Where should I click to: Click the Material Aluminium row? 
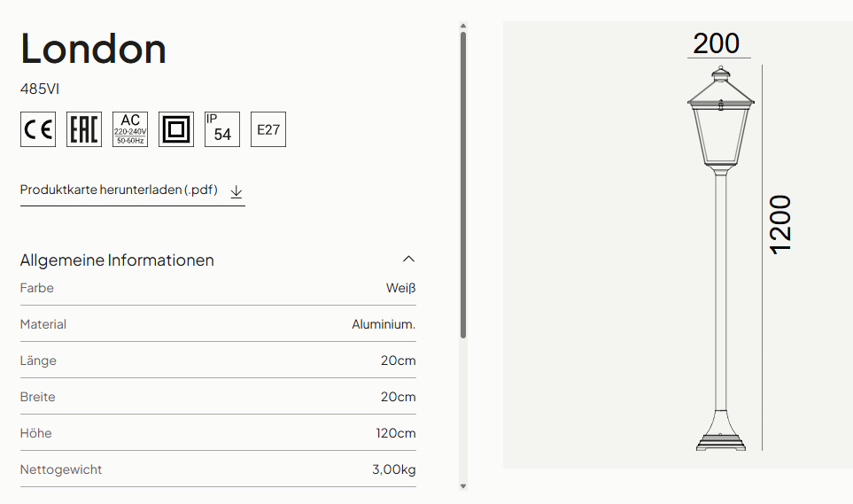(x=218, y=324)
